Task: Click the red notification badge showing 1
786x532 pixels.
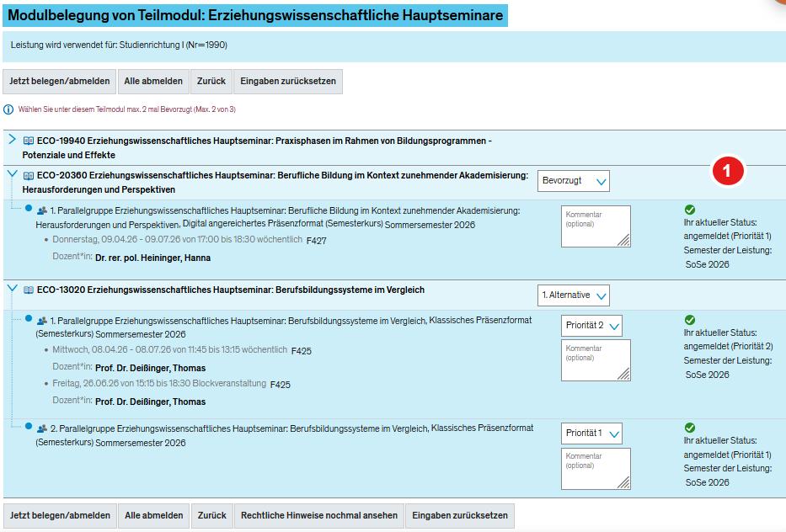Action: pyautogui.click(x=727, y=171)
